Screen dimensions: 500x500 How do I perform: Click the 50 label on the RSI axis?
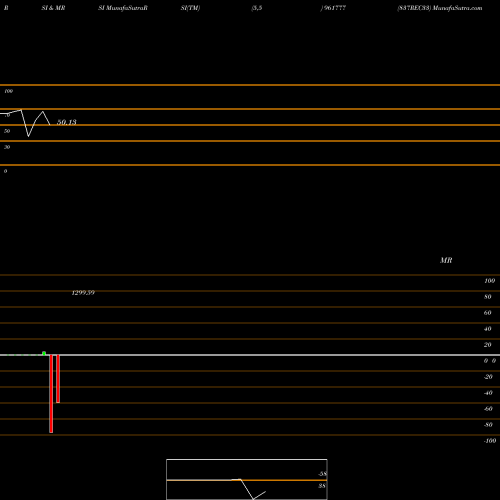pos(7,131)
